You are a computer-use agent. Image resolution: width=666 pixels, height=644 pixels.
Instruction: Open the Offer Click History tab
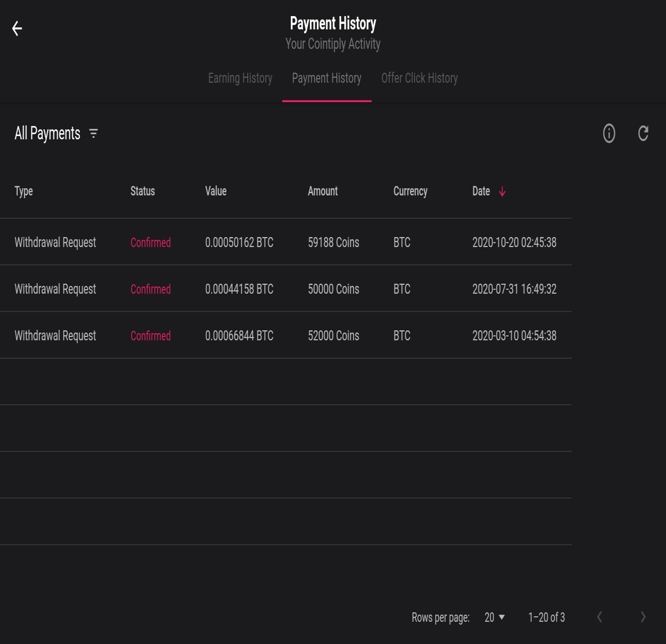[420, 78]
